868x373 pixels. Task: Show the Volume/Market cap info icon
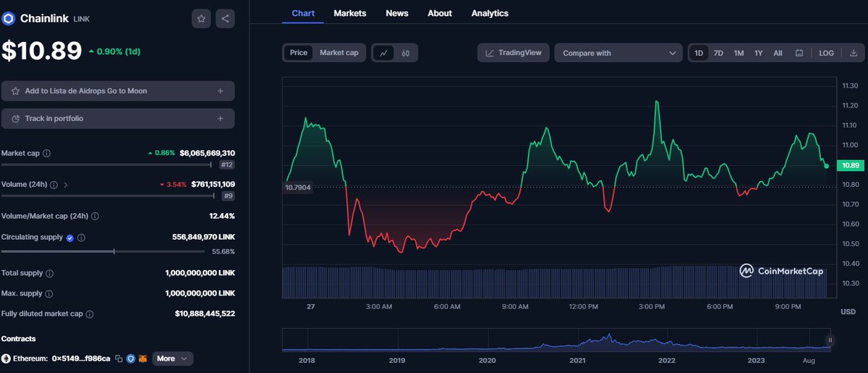[x=95, y=216]
